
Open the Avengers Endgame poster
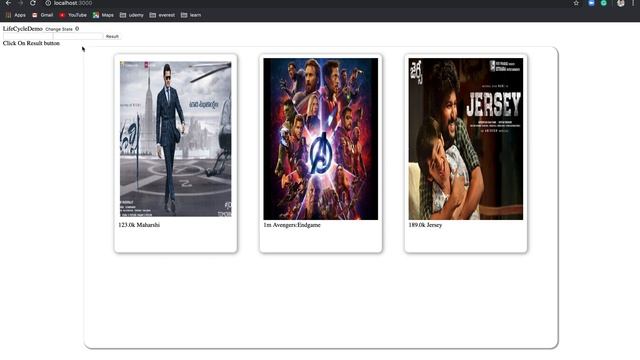[x=320, y=139]
